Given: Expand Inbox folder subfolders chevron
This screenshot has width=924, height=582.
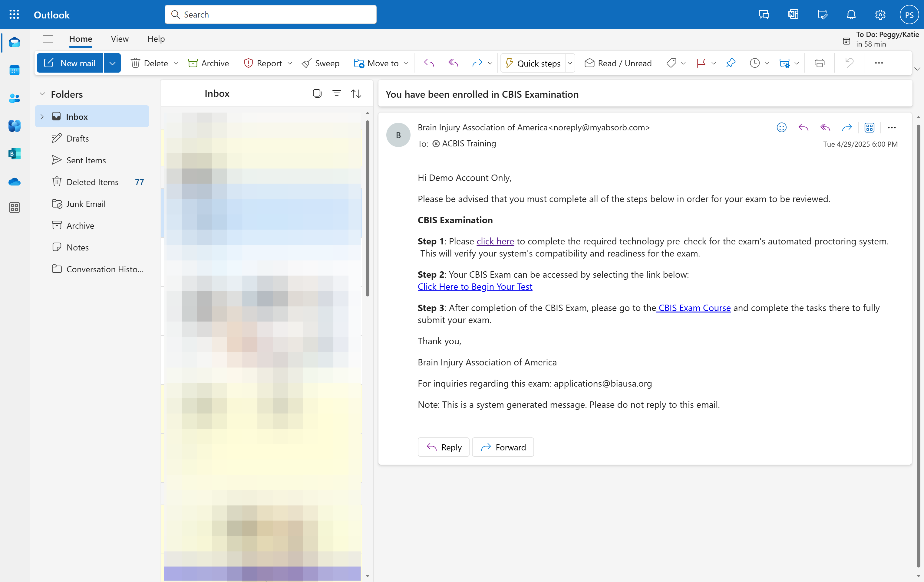Looking at the screenshot, I should pos(42,116).
